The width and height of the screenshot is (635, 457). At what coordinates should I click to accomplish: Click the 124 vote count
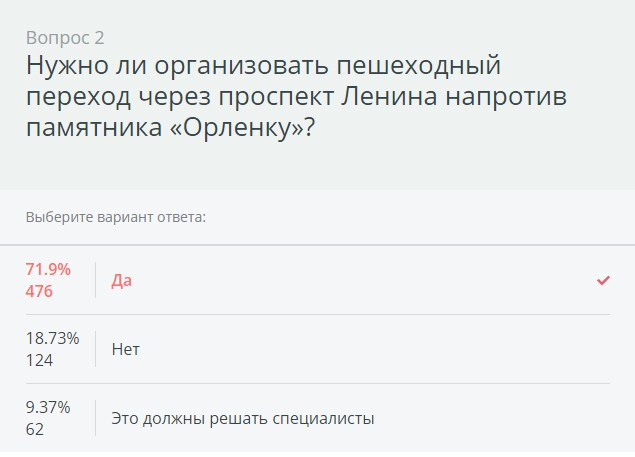[39, 360]
